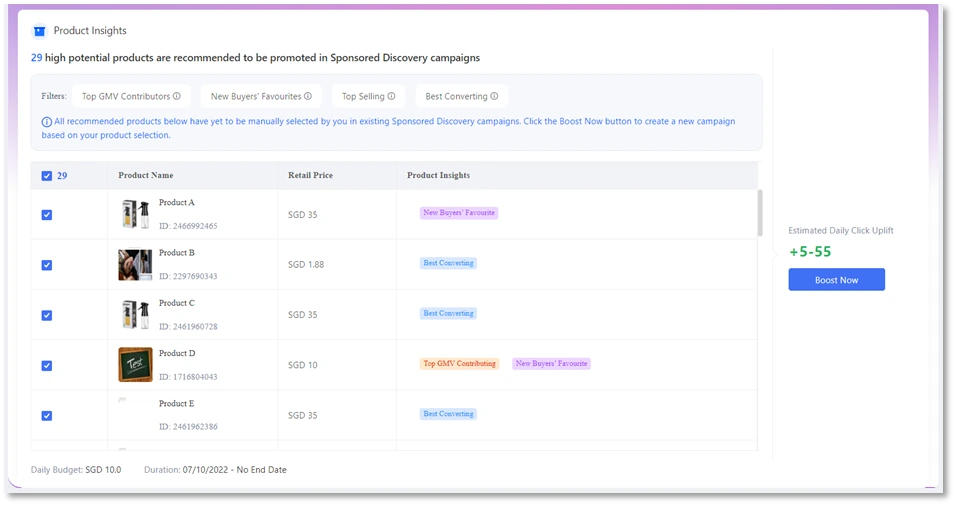
Task: Uncheck the Product A checkbox
Action: (x=47, y=215)
